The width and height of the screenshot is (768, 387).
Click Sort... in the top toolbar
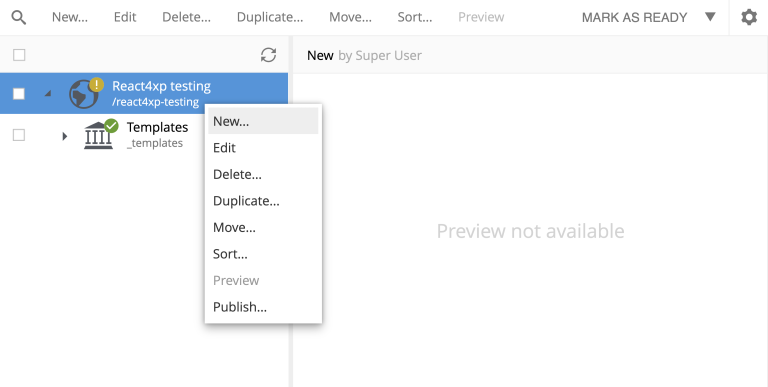(x=415, y=17)
